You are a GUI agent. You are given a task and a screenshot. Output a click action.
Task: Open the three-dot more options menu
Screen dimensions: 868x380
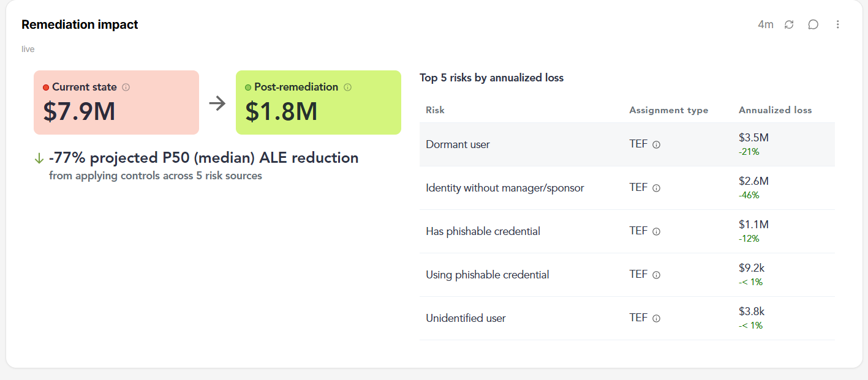(x=838, y=24)
